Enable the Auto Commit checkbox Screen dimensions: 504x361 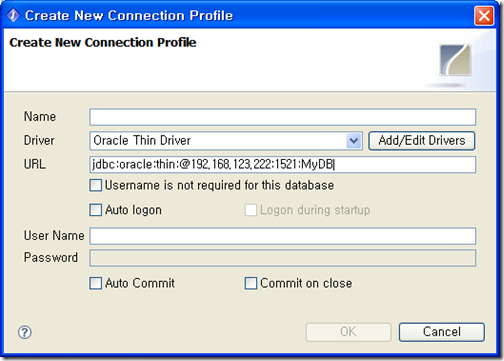coord(96,283)
